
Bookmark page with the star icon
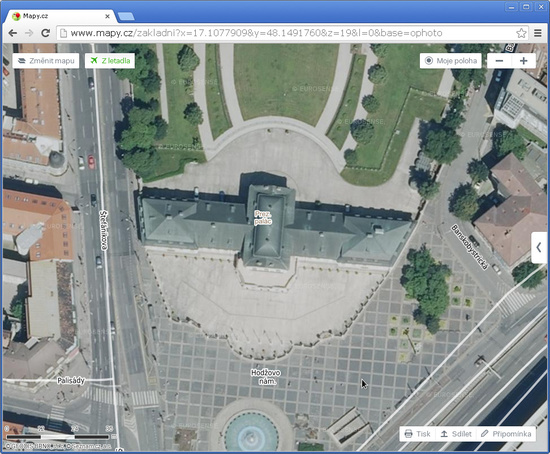click(521, 33)
